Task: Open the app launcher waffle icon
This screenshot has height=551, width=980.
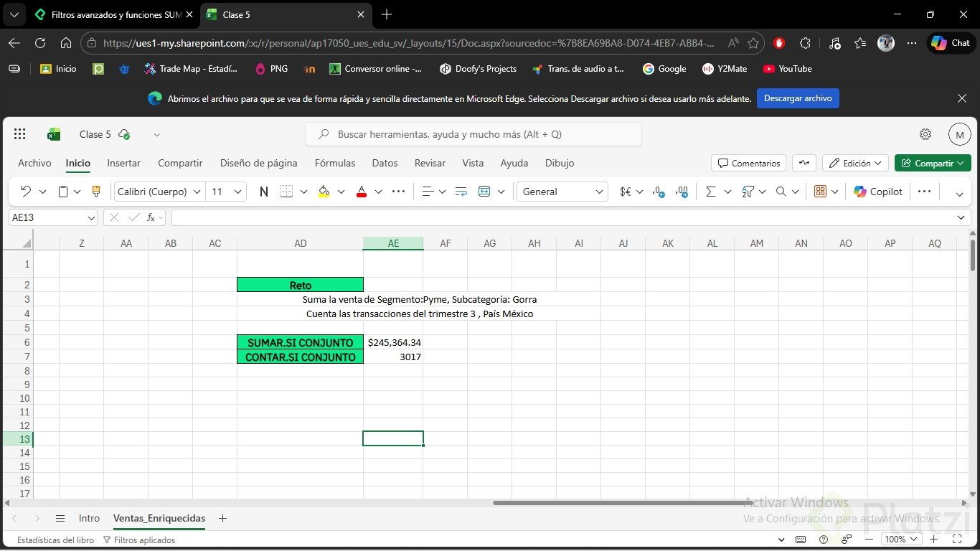Action: click(20, 134)
